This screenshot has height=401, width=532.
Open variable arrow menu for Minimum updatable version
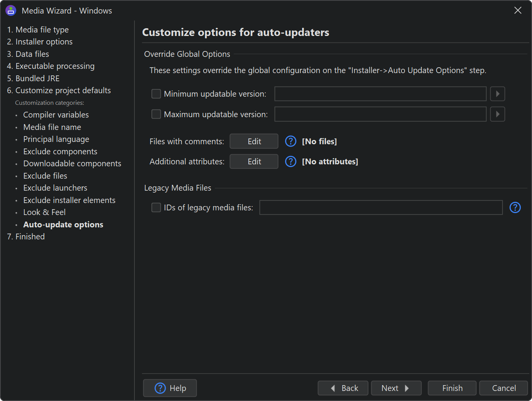click(497, 94)
